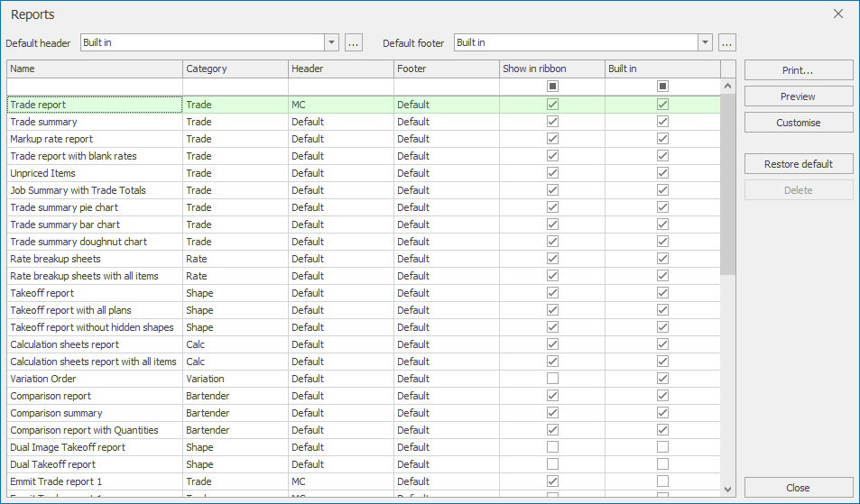The height and width of the screenshot is (504, 860).
Task: Uncheck Show in ribbon for Trade summary
Action: point(552,122)
